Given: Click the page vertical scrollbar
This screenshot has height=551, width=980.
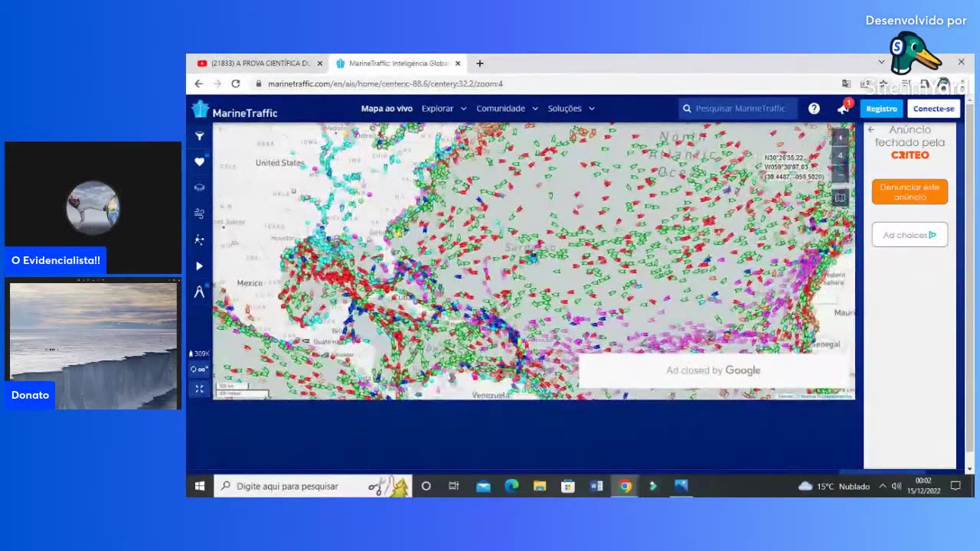Looking at the screenshot, I should [970, 283].
